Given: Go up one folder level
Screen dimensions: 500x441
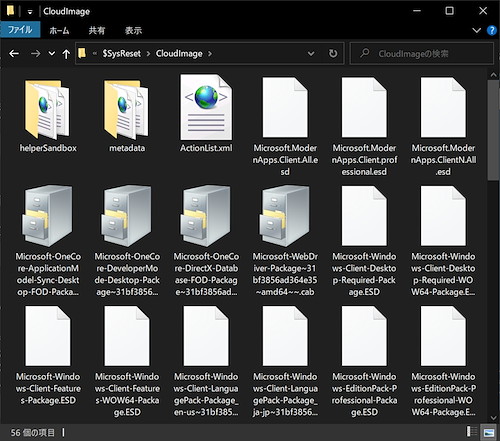Looking at the screenshot, I should [66, 54].
